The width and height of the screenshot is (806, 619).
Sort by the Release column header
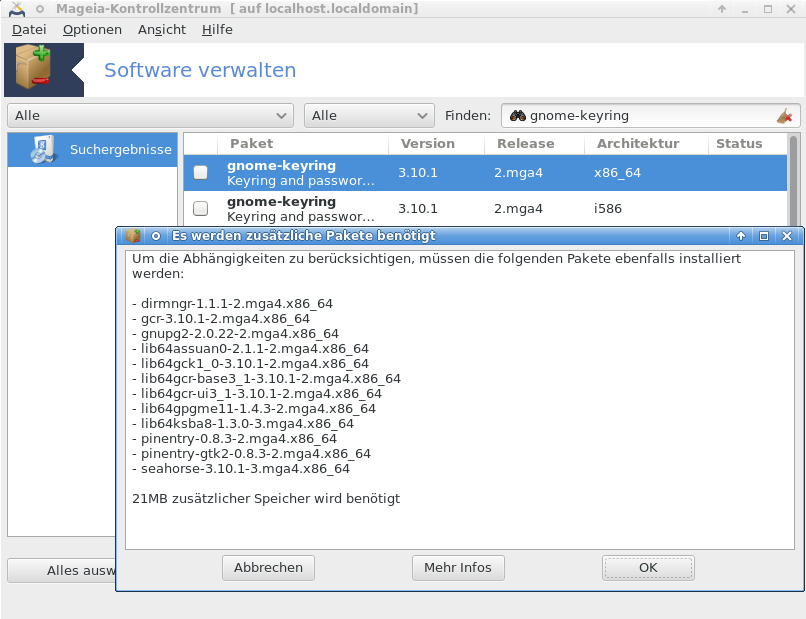[535, 143]
